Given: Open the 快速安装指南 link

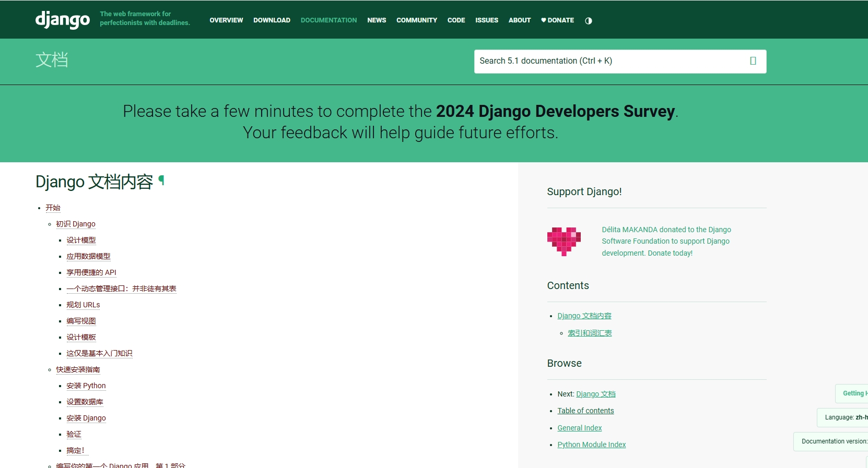Looking at the screenshot, I should [78, 369].
